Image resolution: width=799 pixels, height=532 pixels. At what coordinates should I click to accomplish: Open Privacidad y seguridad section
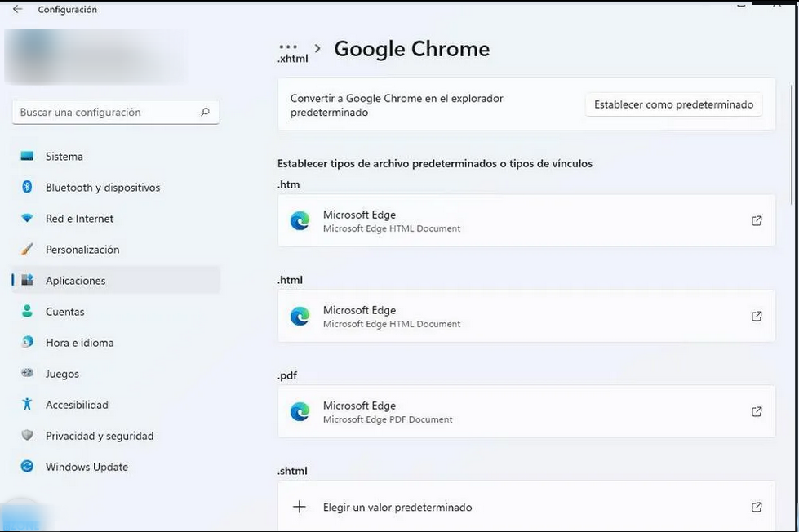click(x=100, y=436)
